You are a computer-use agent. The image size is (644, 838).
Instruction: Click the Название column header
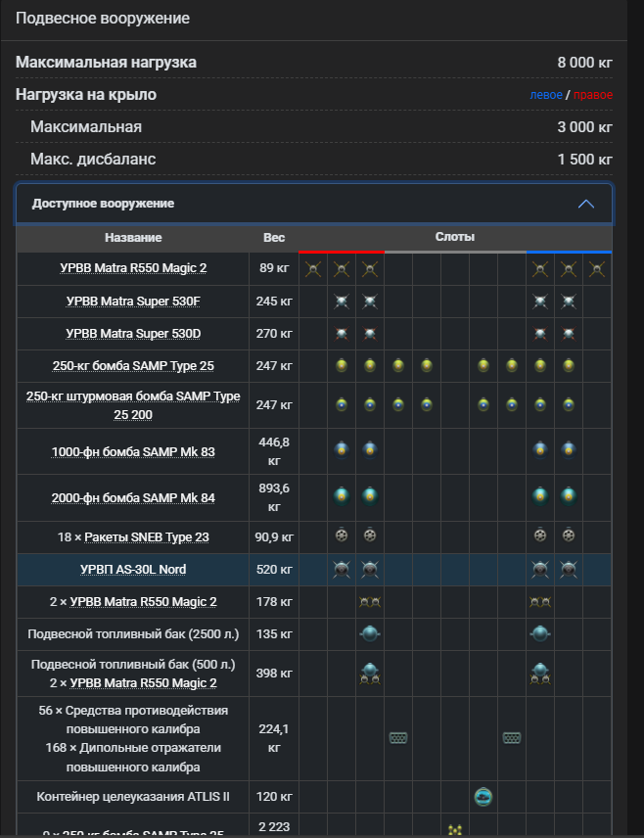pyautogui.click(x=133, y=238)
